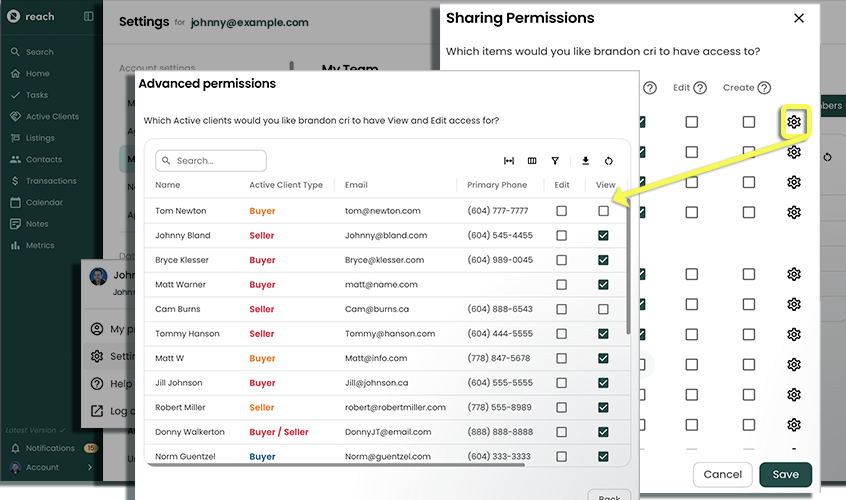Click the refresh icon in table toolbar
Image resolution: width=846 pixels, height=500 pixels.
pos(608,161)
